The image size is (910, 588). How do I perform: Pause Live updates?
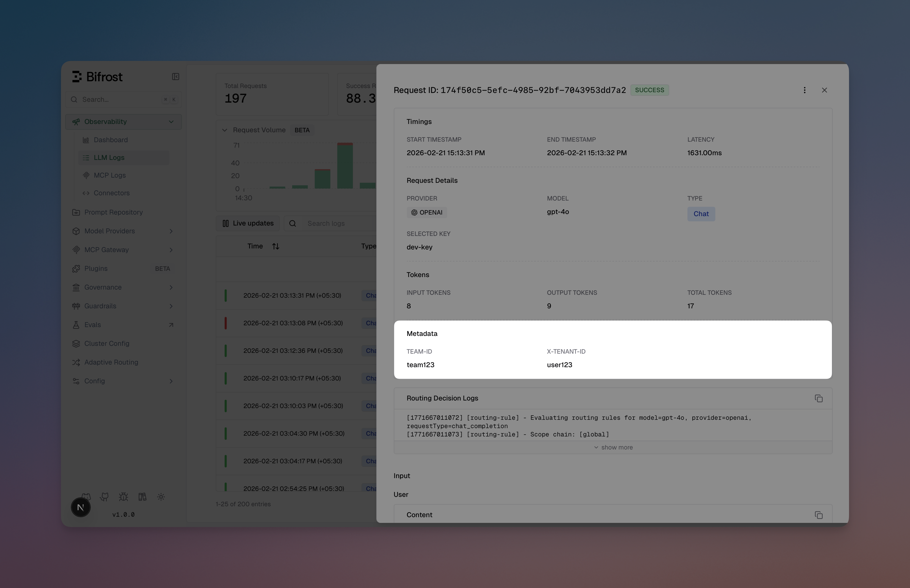(x=248, y=223)
